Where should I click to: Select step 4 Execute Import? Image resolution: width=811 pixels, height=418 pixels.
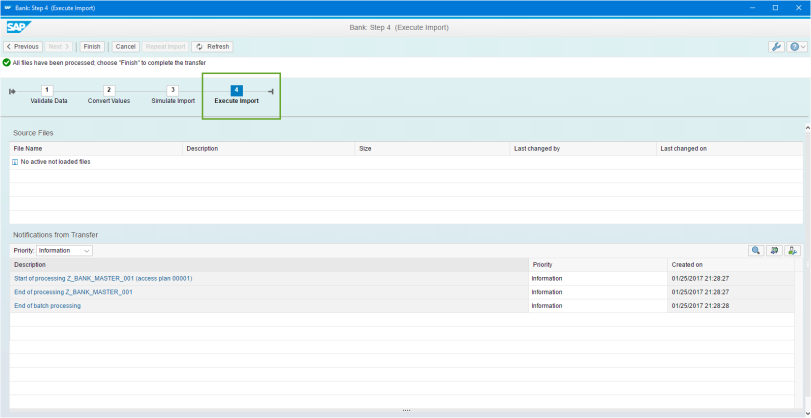coord(236,95)
